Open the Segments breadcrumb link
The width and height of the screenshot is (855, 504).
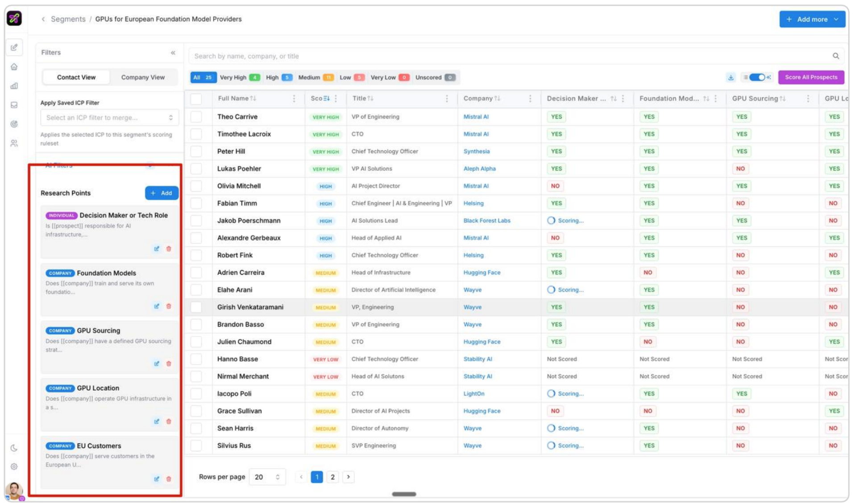(x=68, y=19)
